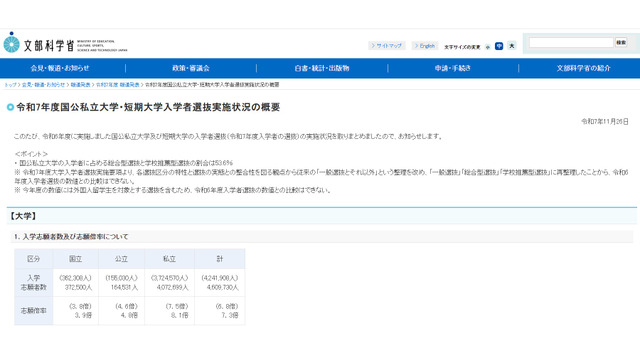Click the 公立 column header
This screenshot has width=640, height=360.
121,259
